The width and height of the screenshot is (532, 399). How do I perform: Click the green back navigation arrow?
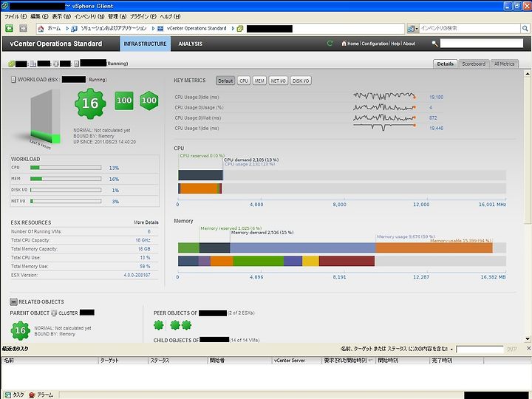click(9, 29)
